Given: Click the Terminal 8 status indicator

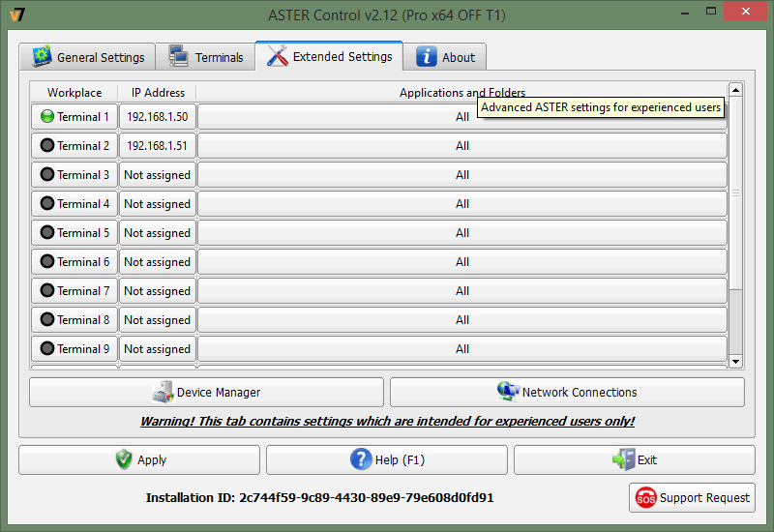Looking at the screenshot, I should (46, 320).
